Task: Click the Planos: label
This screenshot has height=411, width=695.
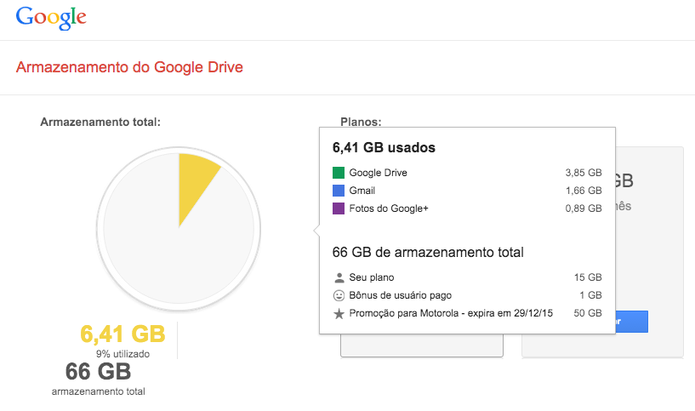Action: coord(361,121)
